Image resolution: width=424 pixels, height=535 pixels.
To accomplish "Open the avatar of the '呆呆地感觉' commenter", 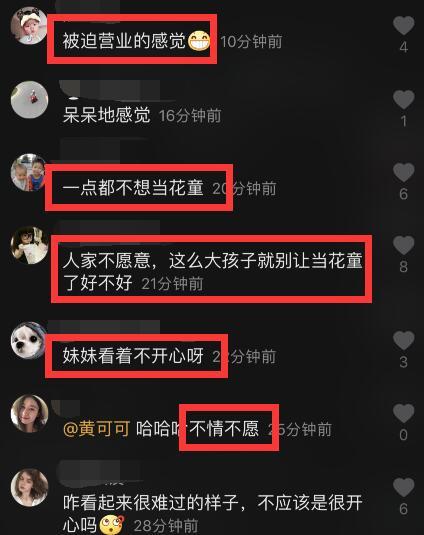I will click(29, 100).
